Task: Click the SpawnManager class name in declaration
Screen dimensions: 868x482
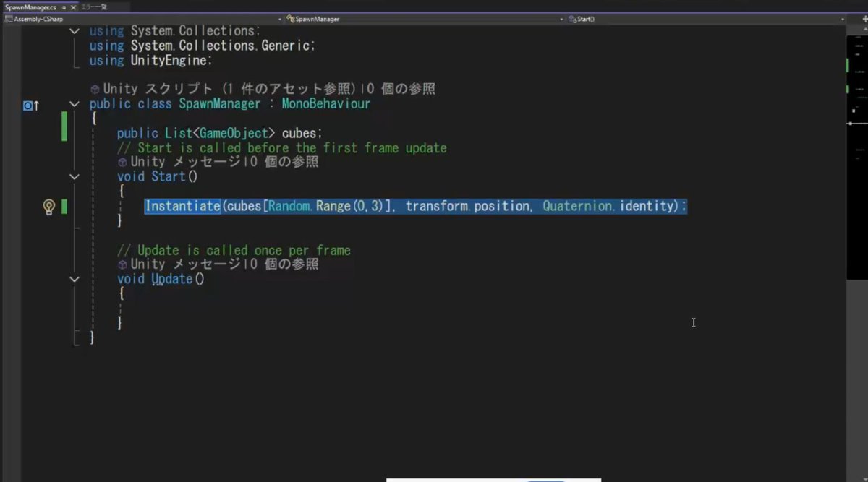Action: 219,104
